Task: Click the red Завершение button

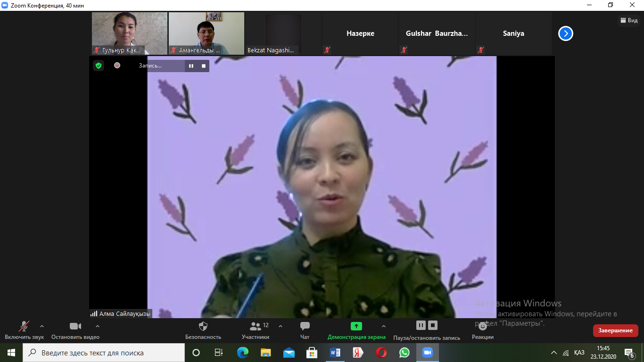Action: point(616,330)
